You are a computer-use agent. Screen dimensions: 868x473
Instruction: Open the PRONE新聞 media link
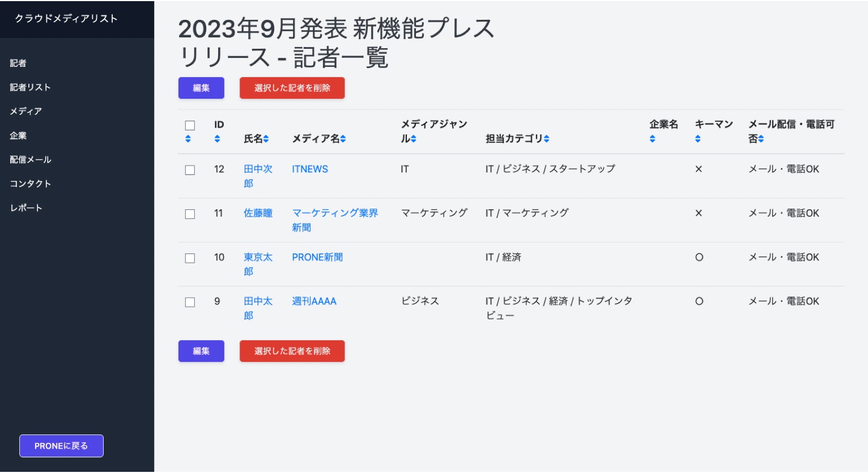(x=317, y=257)
